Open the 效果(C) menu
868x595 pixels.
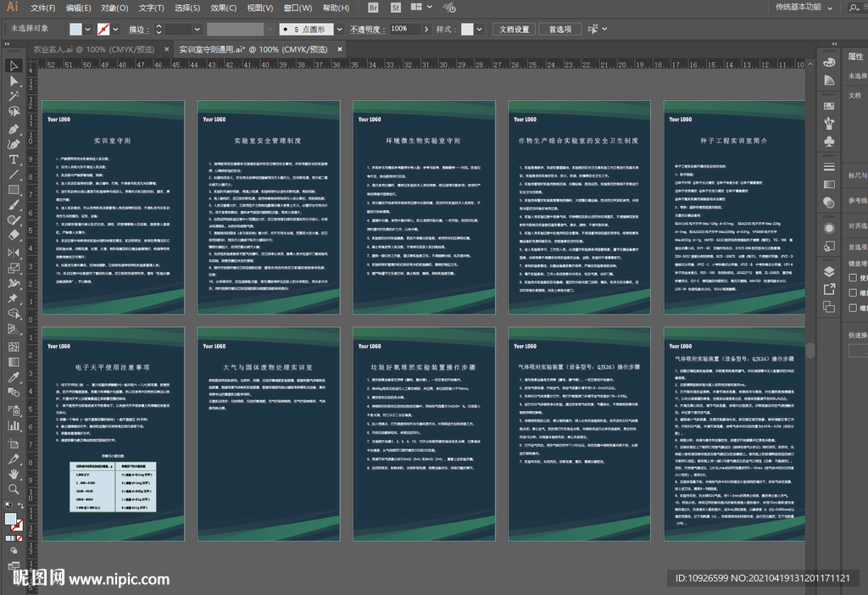point(223,8)
